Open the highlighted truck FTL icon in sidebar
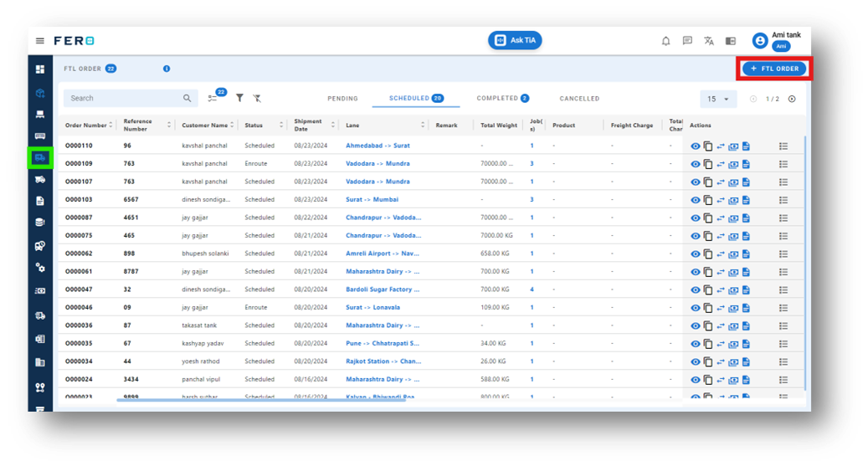 [40, 158]
